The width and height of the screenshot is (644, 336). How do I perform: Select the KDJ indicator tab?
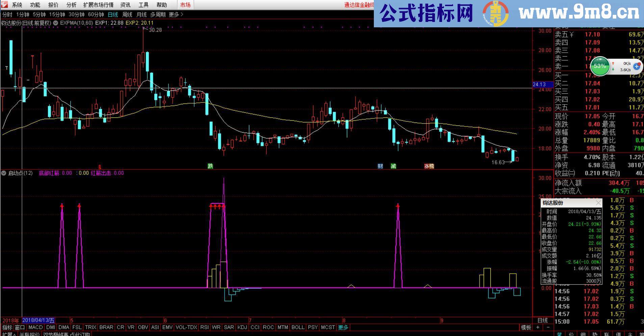coord(242,327)
